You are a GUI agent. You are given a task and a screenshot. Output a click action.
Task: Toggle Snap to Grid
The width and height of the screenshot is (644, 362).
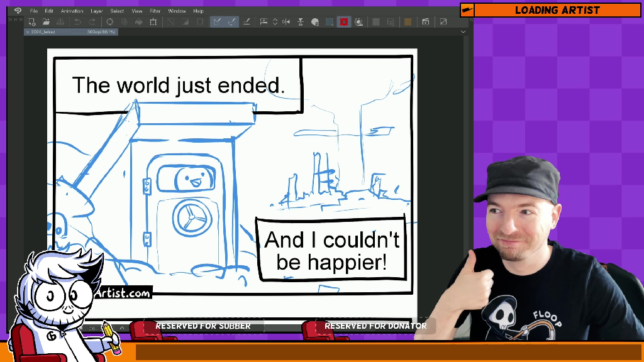tap(247, 22)
